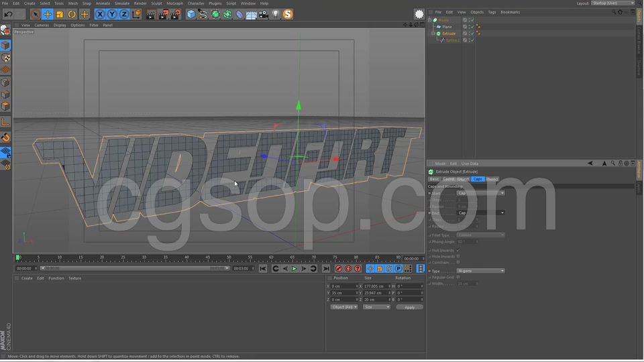This screenshot has height=362, width=644.
Task: Play the animation forward
Action: [294, 268]
